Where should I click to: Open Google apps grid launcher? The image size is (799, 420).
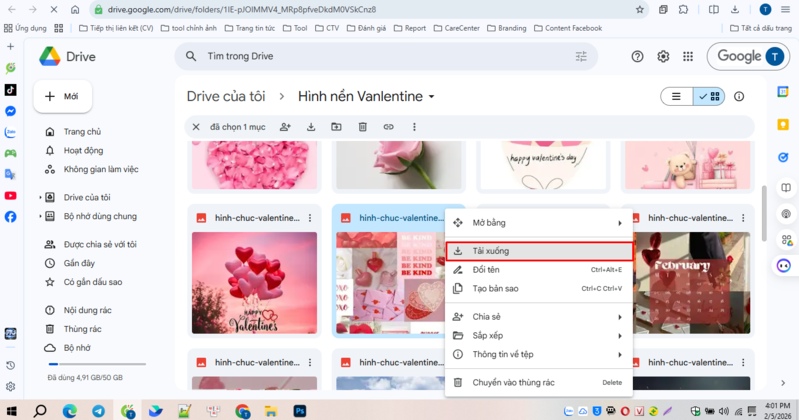coord(688,56)
